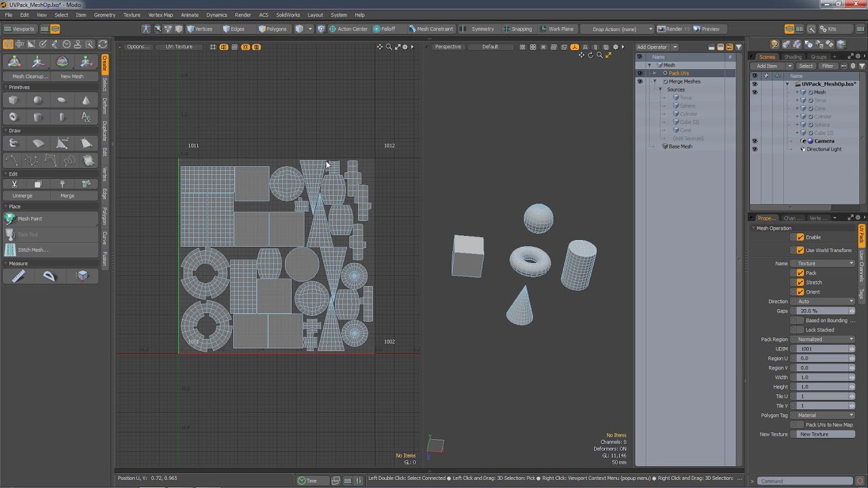Open the Add Operator dropdown
The height and width of the screenshot is (488, 868).
click(x=656, y=47)
